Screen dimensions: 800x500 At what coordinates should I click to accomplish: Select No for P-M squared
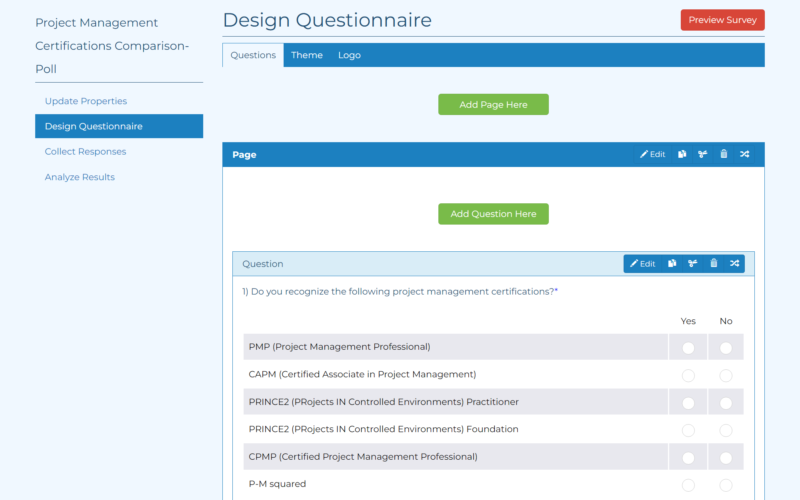(x=726, y=485)
